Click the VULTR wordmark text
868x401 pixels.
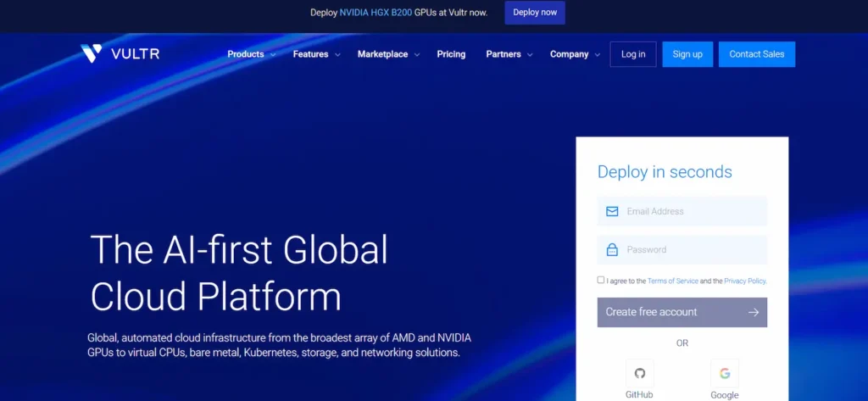click(x=135, y=54)
